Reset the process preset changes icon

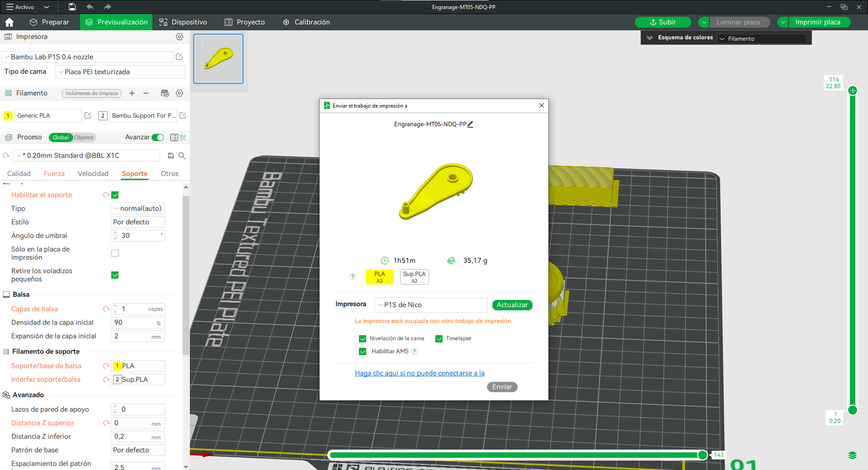pyautogui.click(x=6, y=156)
